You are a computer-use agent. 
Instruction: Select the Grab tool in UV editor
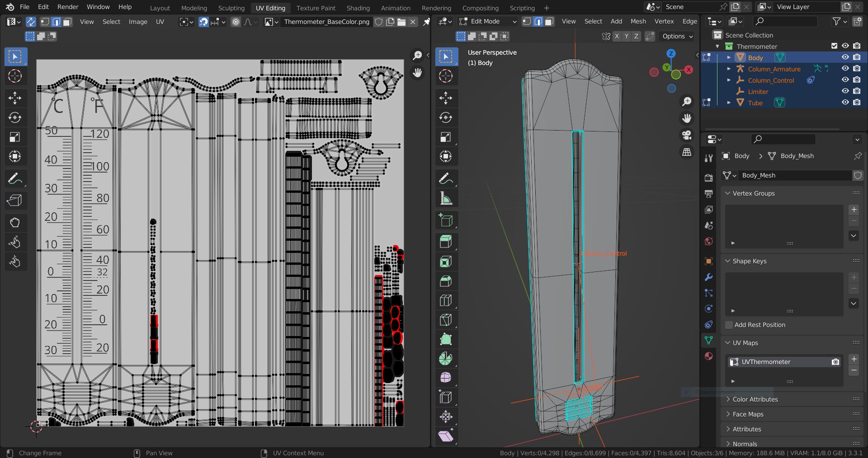15,222
